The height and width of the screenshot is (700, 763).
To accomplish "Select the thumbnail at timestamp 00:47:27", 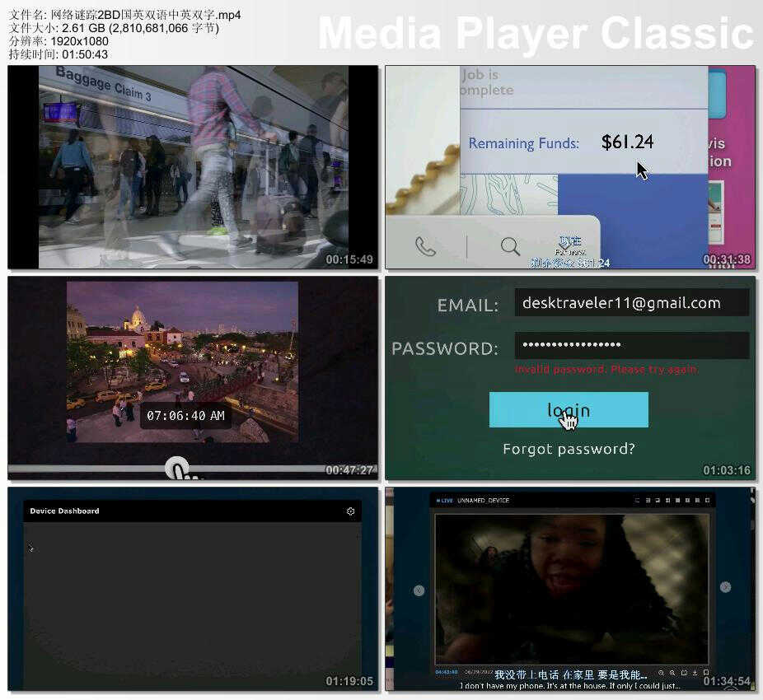I will 193,377.
